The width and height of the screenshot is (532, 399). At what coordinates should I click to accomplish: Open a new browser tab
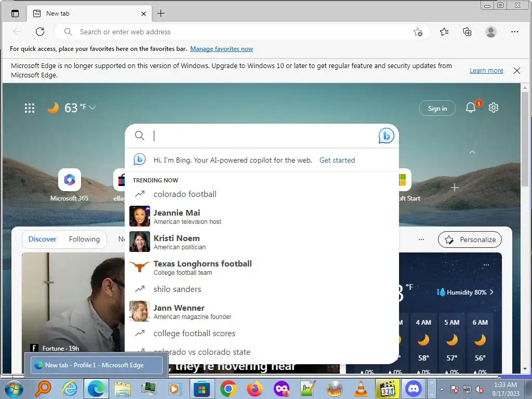click(161, 14)
